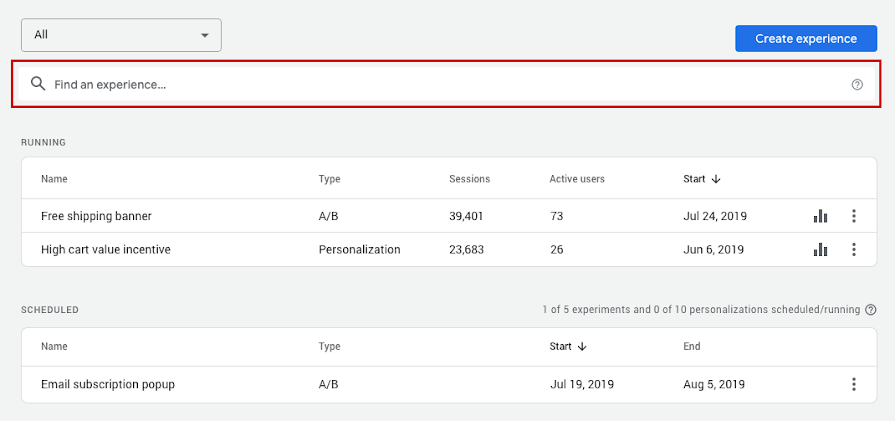Open reports chart for High cart value incentive
The image size is (895, 421).
point(820,250)
